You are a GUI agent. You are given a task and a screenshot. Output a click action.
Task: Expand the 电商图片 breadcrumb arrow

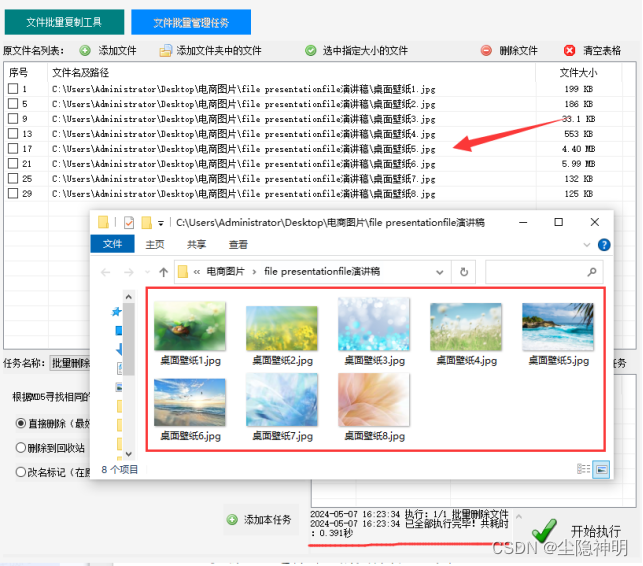(254, 272)
